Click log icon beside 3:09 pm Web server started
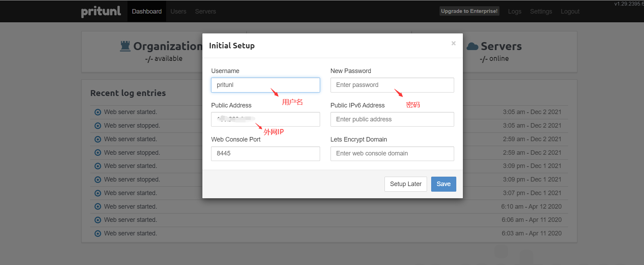 tap(98, 166)
